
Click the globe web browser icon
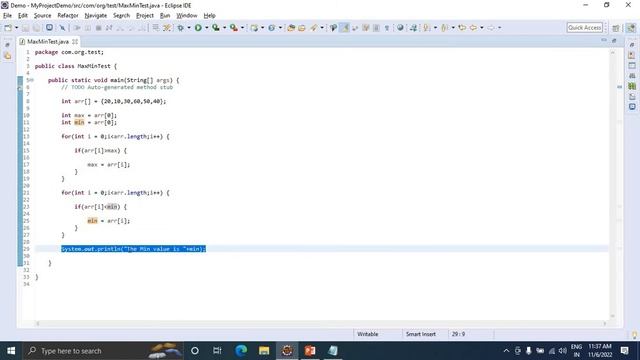400,28
